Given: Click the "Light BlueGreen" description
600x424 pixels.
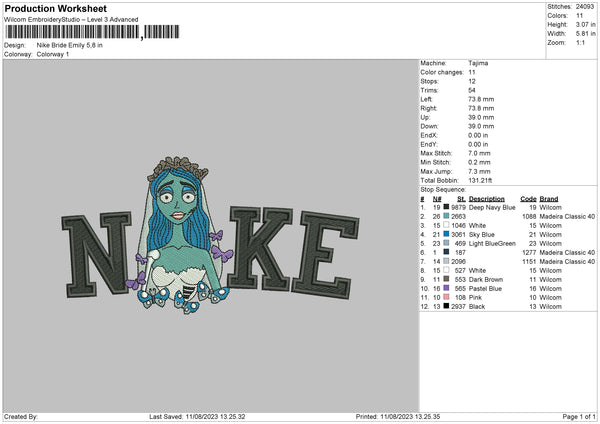Looking at the screenshot, I should click(x=492, y=243).
